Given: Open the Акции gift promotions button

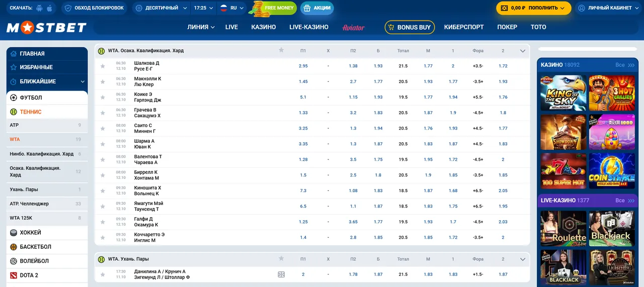Looking at the screenshot, I should click(x=316, y=8).
